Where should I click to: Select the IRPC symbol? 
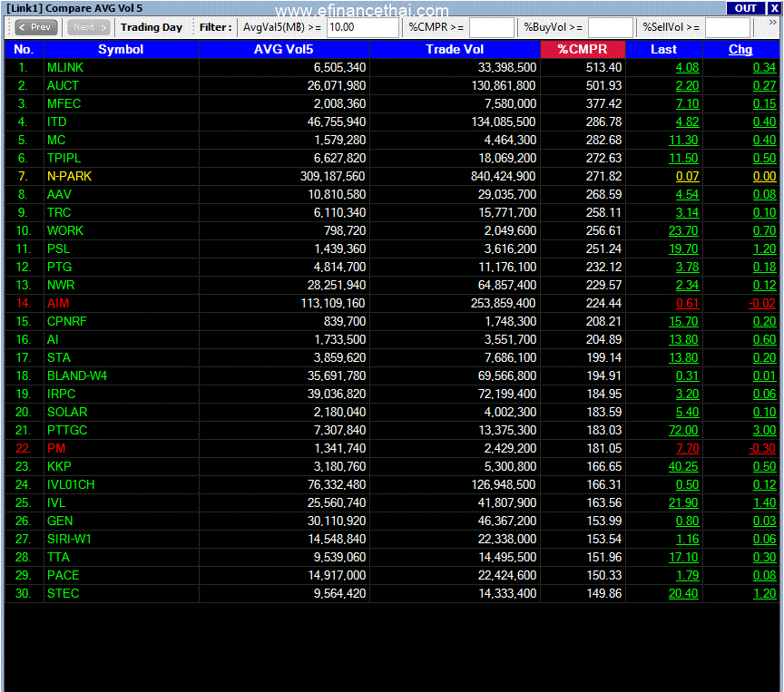click(61, 394)
